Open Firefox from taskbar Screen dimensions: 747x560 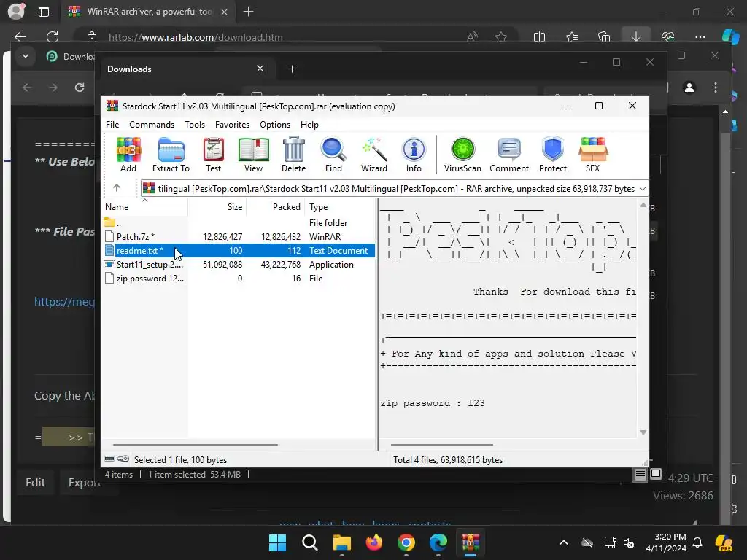click(374, 542)
